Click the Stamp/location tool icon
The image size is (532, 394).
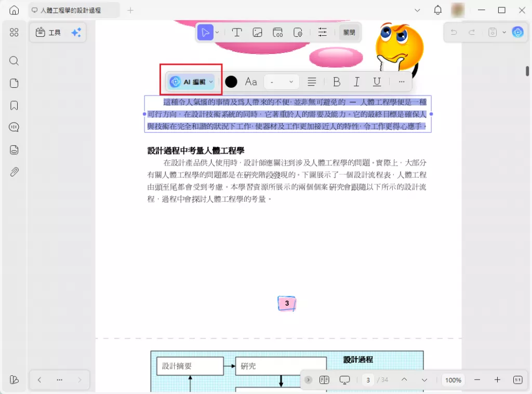[298, 32]
